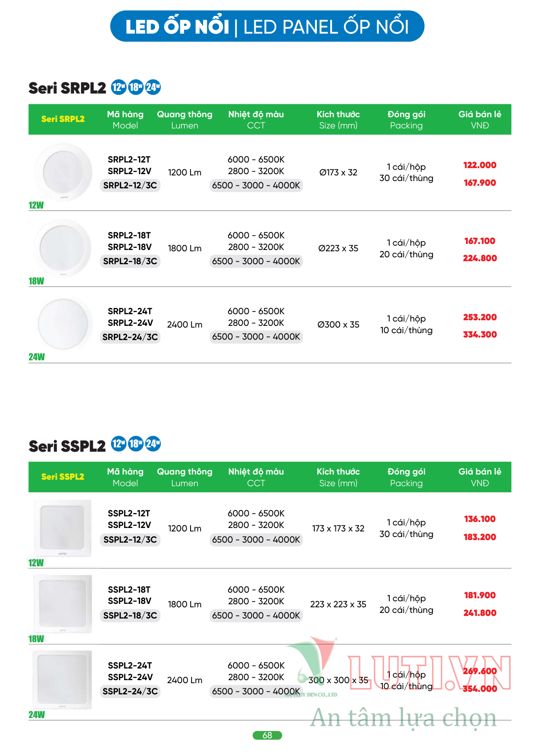Screen dimensions: 535x756
Task: Click the 24W badge beside Seri SSPL2
Action: (x=153, y=444)
